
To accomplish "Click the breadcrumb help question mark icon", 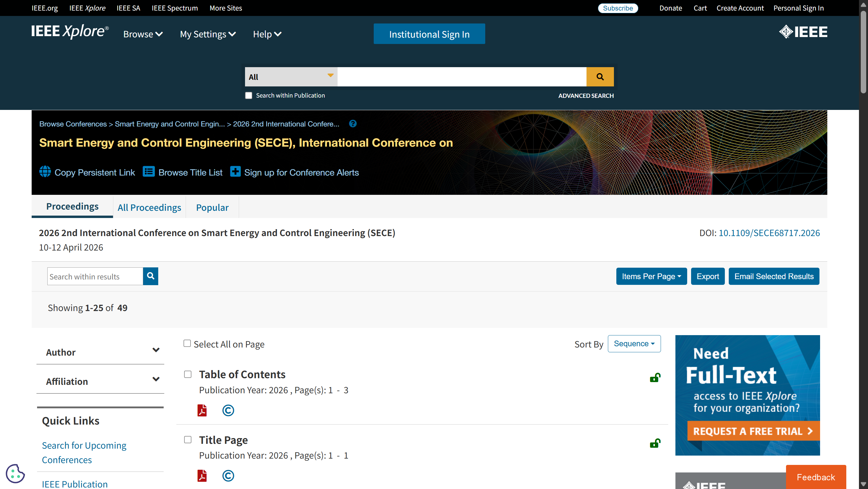I will coord(353,124).
